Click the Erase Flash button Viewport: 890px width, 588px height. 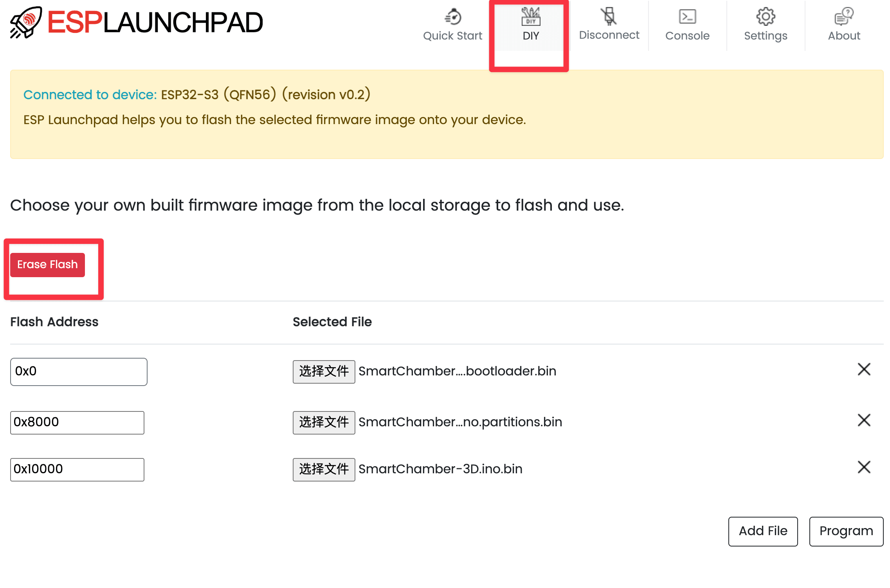pos(47,265)
